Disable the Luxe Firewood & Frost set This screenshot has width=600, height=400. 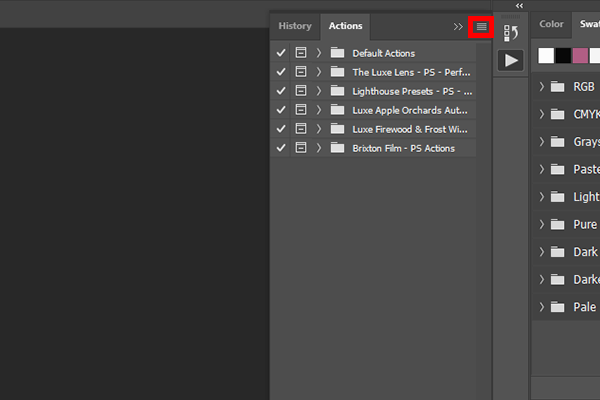(x=281, y=129)
